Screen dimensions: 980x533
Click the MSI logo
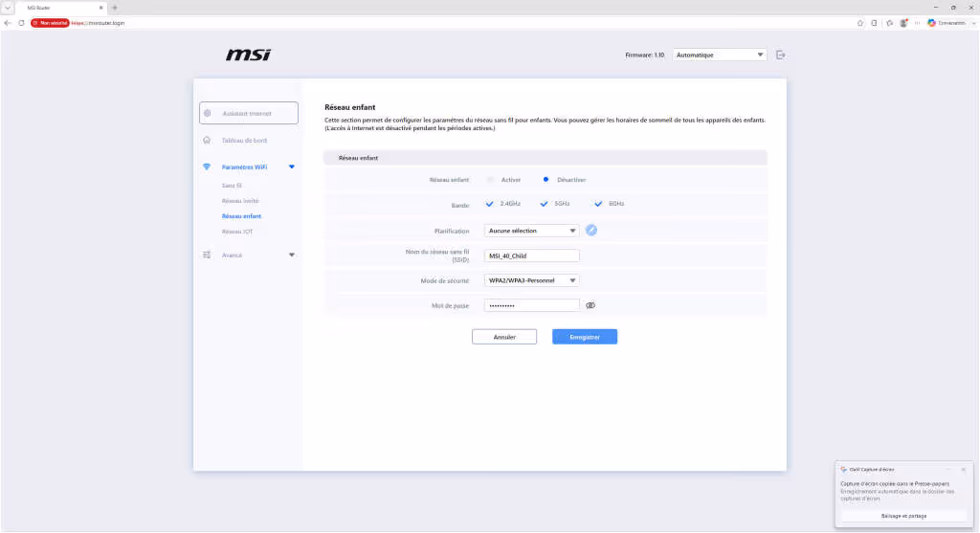click(x=248, y=55)
